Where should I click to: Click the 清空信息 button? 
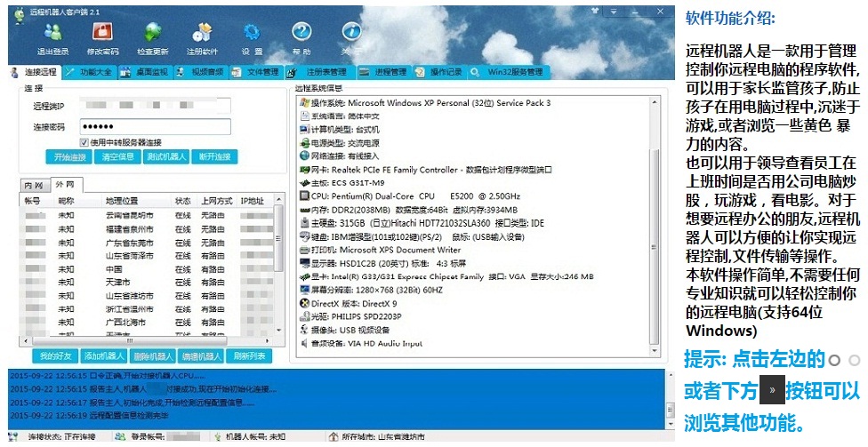[118, 157]
